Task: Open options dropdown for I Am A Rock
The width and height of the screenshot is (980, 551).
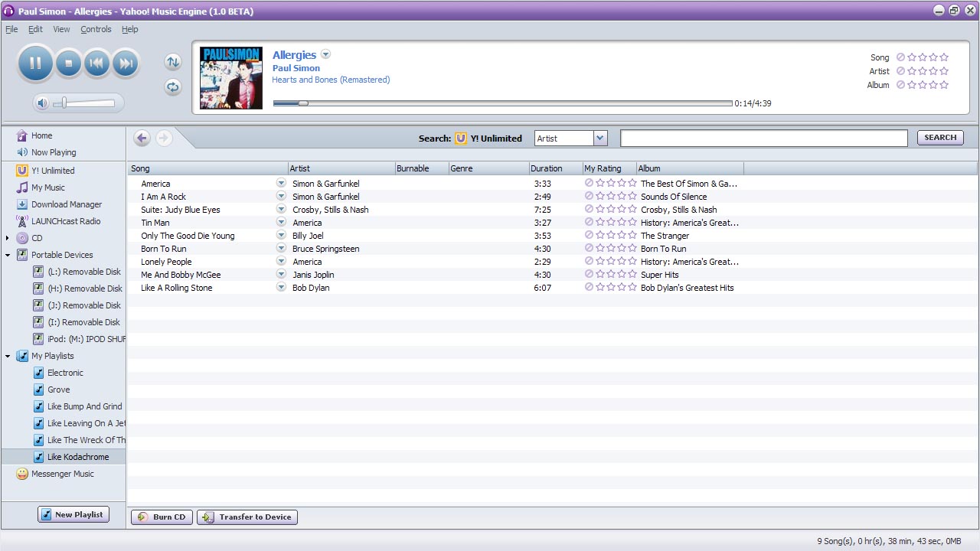Action: pos(281,196)
